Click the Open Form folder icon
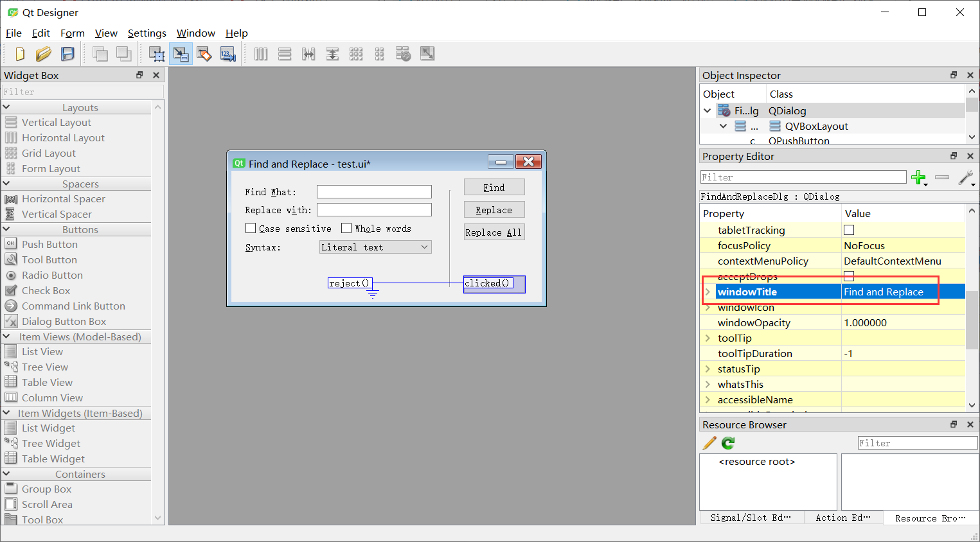 click(44, 54)
